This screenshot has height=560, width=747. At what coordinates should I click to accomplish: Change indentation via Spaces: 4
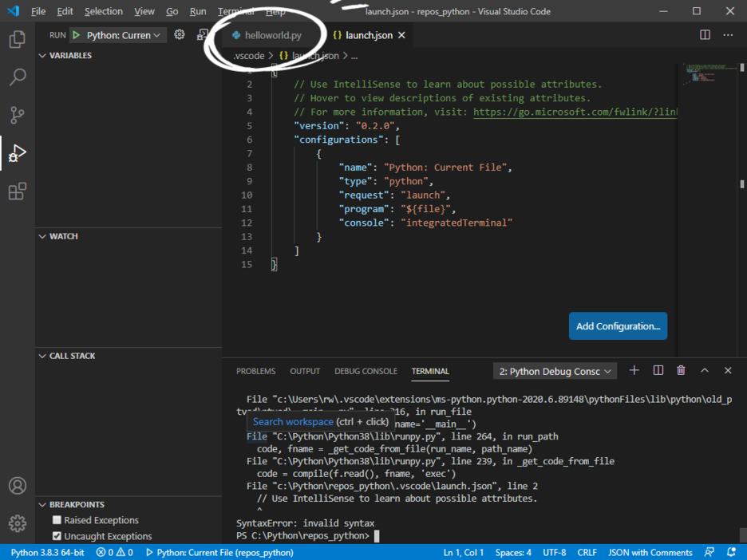[513, 552]
